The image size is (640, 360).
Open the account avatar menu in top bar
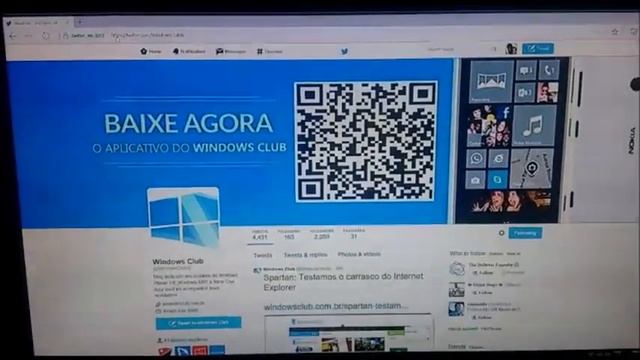coord(511,49)
